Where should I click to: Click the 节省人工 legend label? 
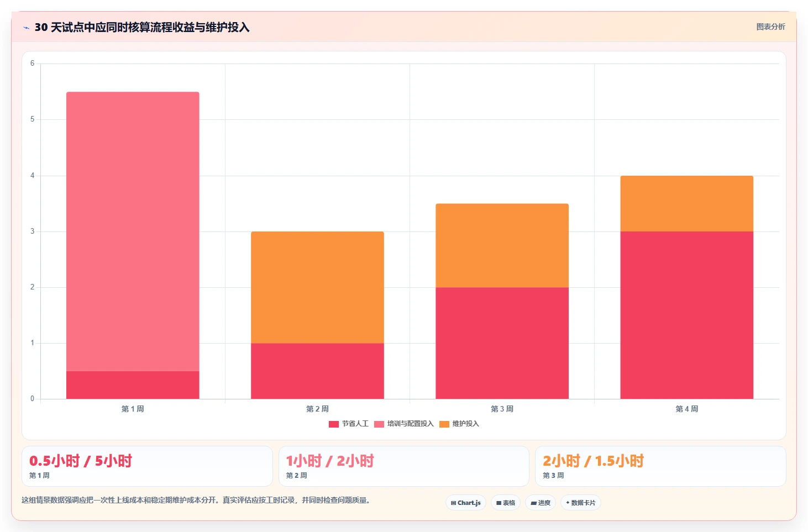355,424
